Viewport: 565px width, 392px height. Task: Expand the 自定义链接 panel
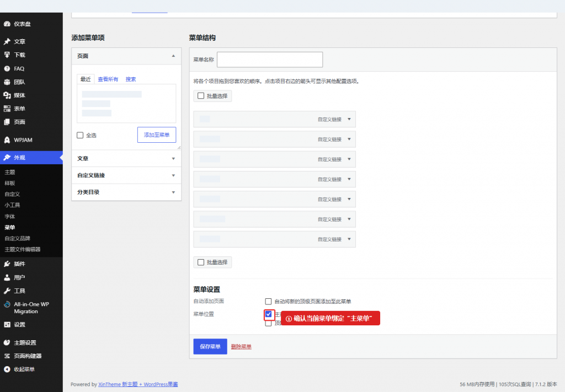click(x=126, y=175)
